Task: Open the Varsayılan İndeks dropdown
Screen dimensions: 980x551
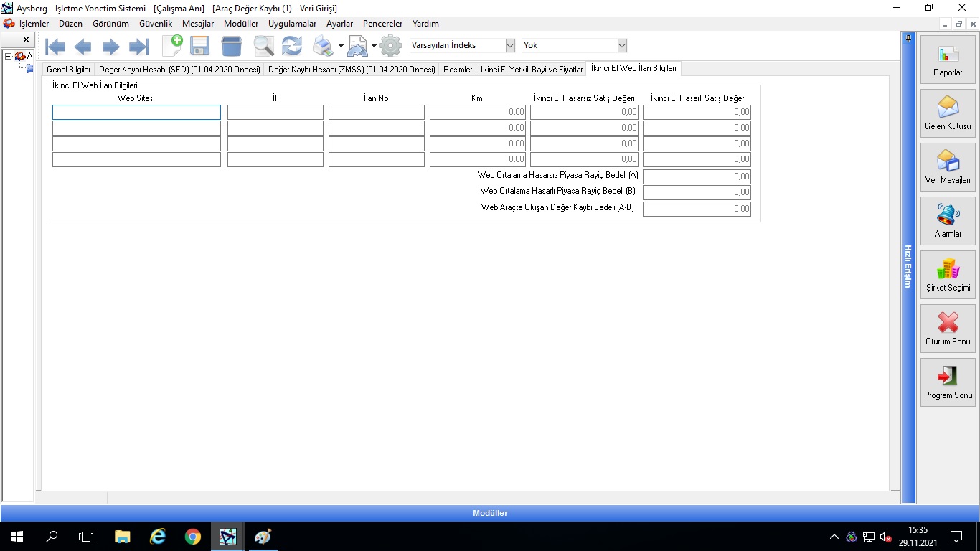Action: click(x=510, y=45)
